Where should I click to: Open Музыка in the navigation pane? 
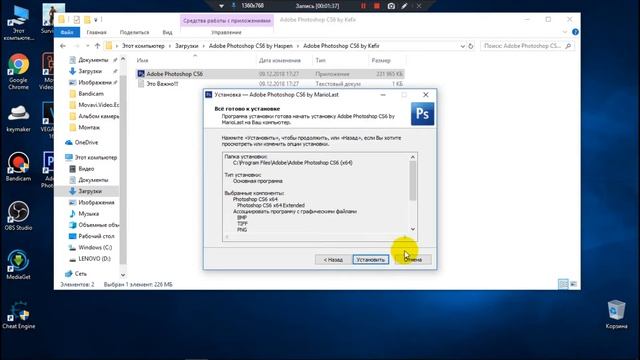pos(89,214)
